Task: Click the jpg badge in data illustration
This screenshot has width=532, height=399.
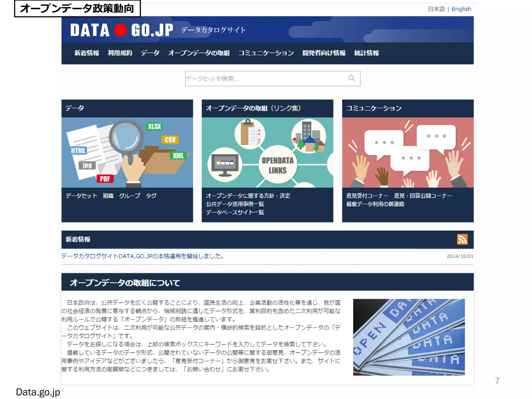Action: click(x=87, y=165)
